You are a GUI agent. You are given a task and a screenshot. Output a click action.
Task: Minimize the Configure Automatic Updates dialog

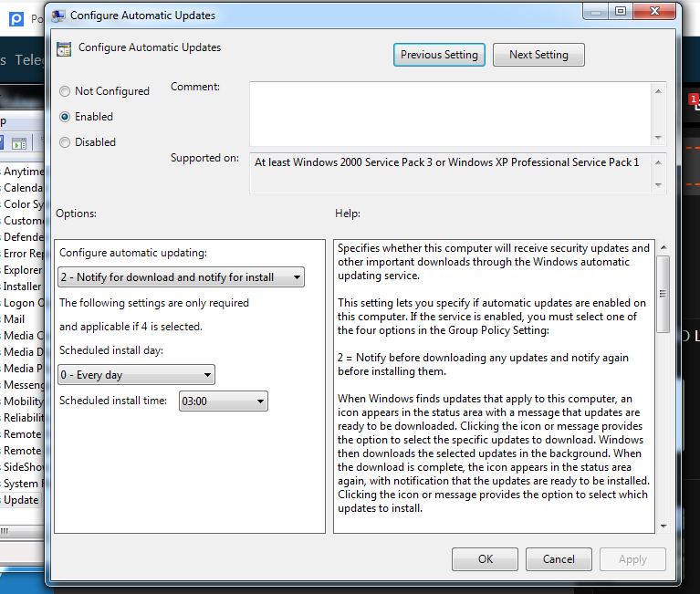click(x=596, y=11)
